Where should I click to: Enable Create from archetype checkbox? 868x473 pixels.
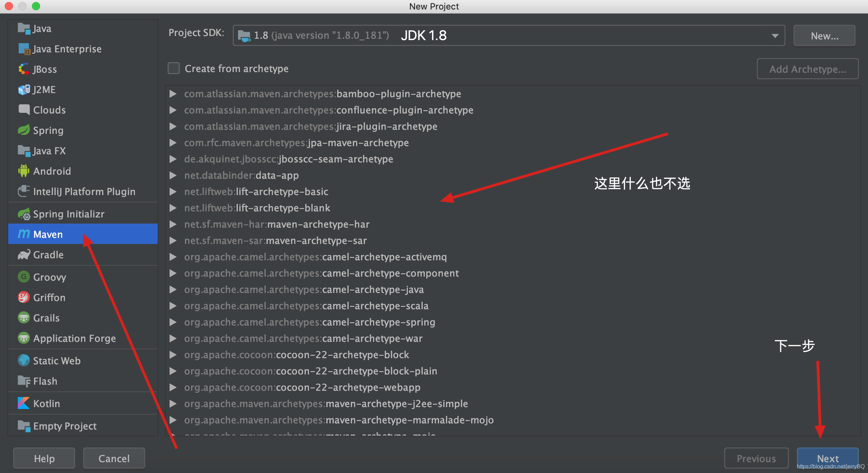click(174, 68)
